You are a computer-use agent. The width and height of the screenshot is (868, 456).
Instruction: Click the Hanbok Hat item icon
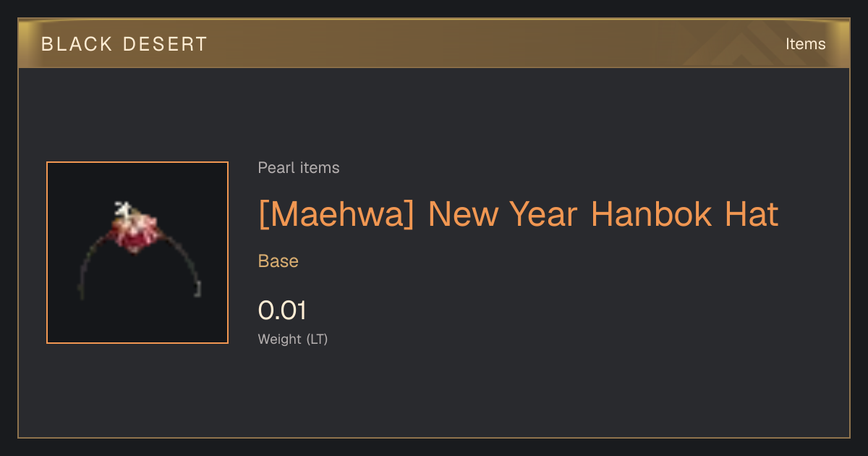(137, 252)
